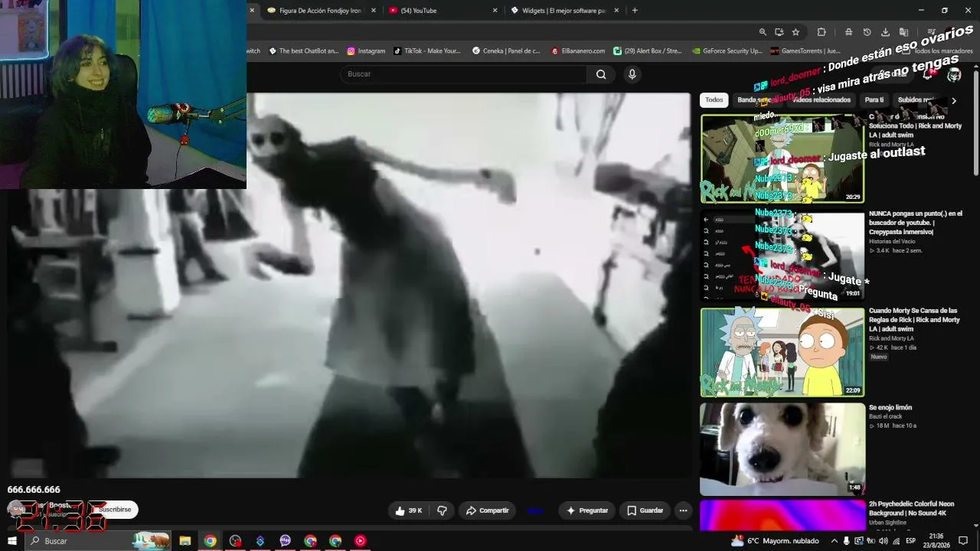980x551 pixels.
Task: Close the Figura De Acción Fondjoy tab
Action: coord(374,11)
